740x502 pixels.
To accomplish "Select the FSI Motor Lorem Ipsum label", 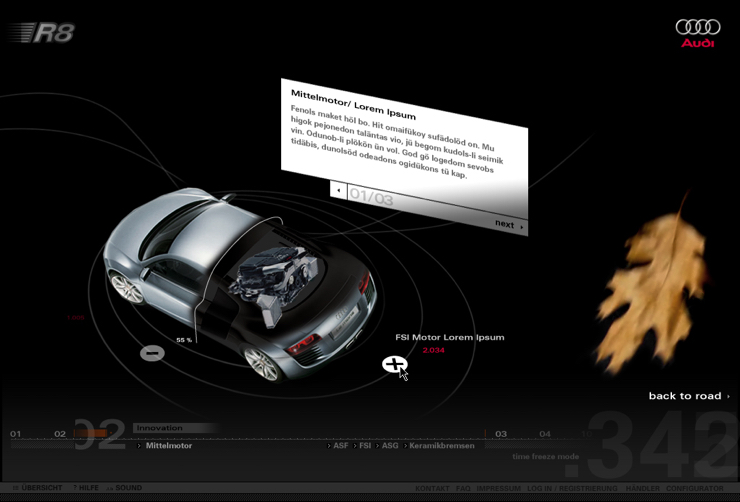I will click(x=450, y=337).
